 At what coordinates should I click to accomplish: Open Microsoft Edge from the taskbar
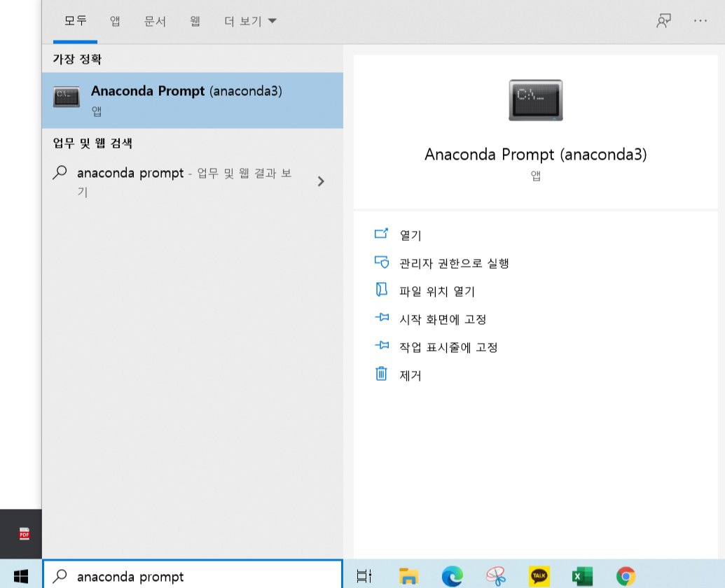(x=452, y=576)
